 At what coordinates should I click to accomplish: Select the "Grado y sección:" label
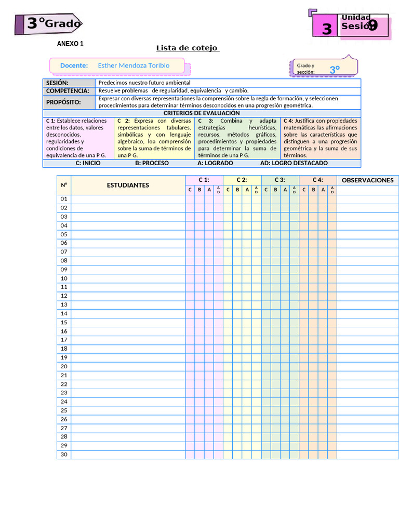(x=305, y=69)
